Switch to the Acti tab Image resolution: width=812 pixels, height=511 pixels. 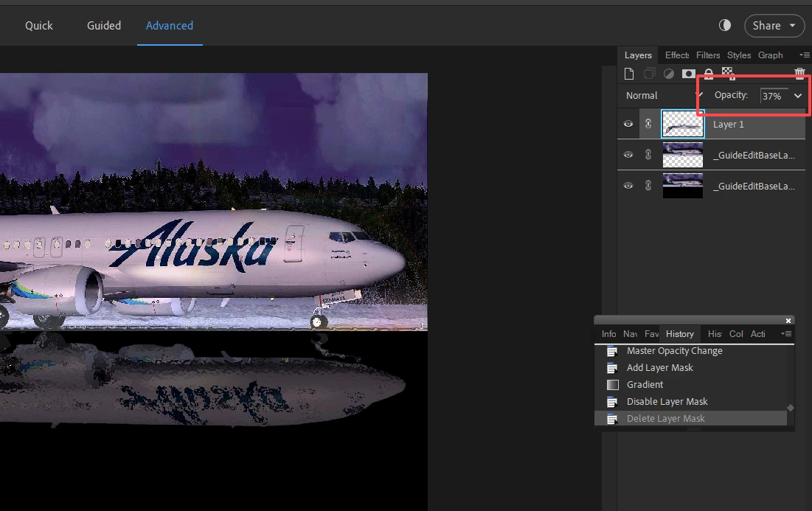tap(758, 334)
